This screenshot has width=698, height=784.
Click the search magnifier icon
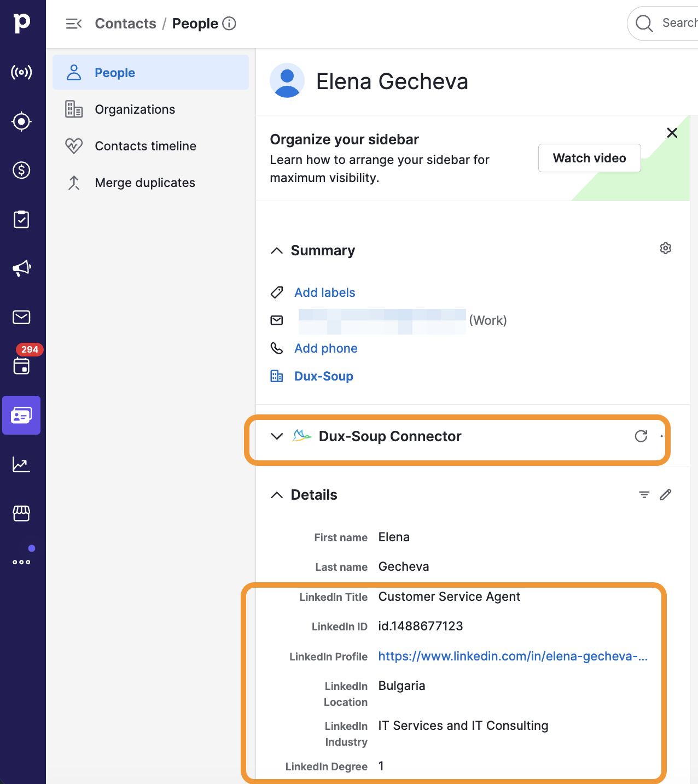point(644,24)
